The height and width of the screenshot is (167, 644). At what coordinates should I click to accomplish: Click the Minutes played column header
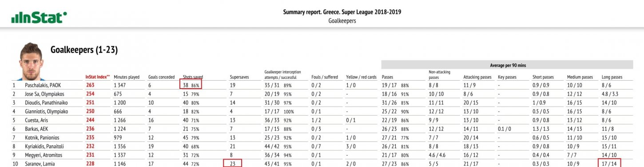(127, 77)
